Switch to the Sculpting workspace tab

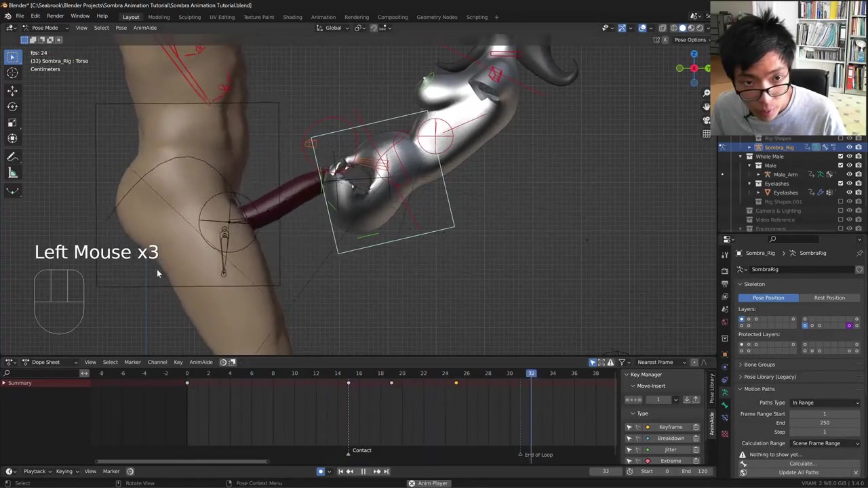(x=189, y=17)
